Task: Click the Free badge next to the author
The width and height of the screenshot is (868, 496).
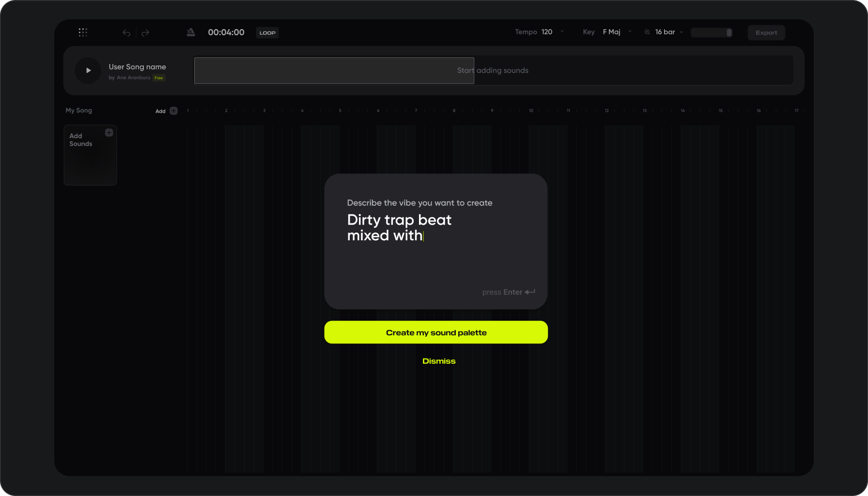Action: (x=158, y=77)
